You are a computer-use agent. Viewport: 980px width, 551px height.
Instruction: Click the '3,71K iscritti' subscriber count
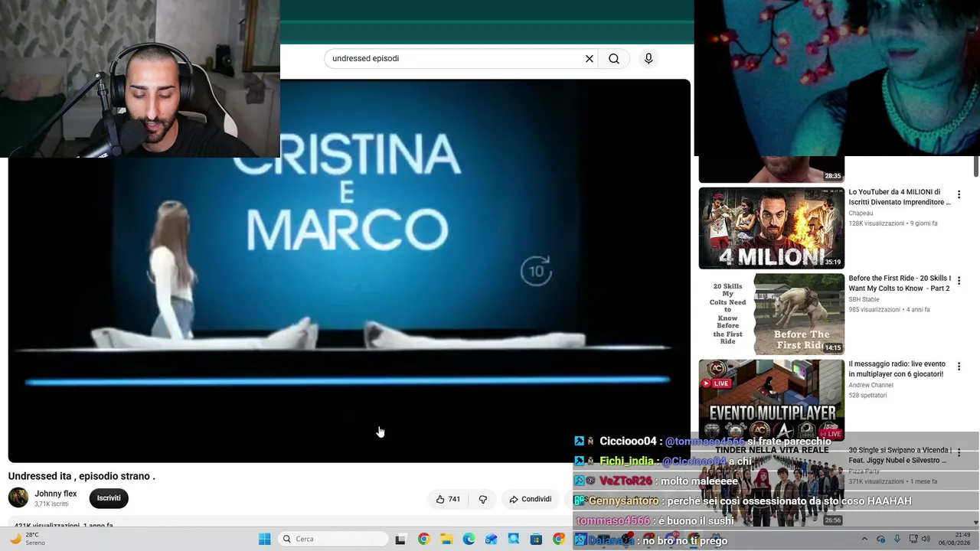(51, 504)
